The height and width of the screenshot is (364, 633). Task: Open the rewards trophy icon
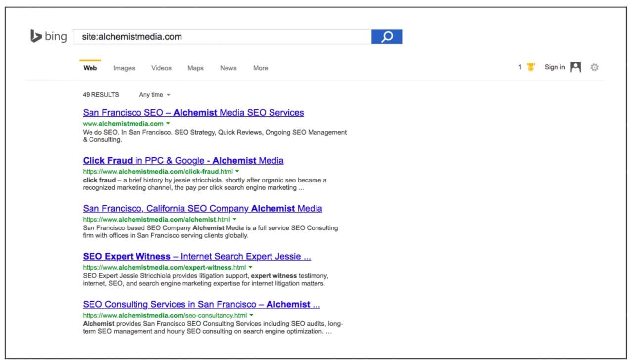[x=531, y=67]
